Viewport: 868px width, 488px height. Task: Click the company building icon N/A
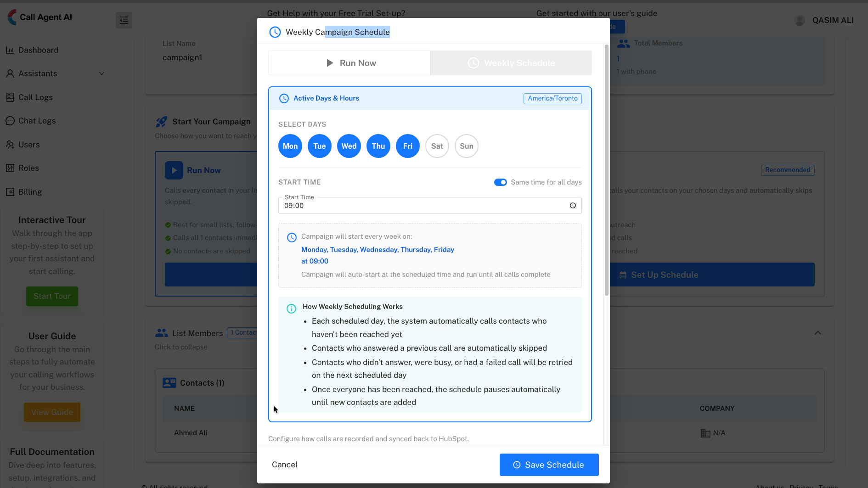[705, 433]
